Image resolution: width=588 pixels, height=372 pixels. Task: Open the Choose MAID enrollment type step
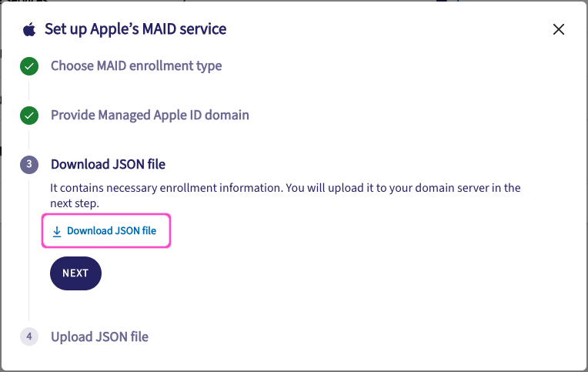pyautogui.click(x=136, y=66)
